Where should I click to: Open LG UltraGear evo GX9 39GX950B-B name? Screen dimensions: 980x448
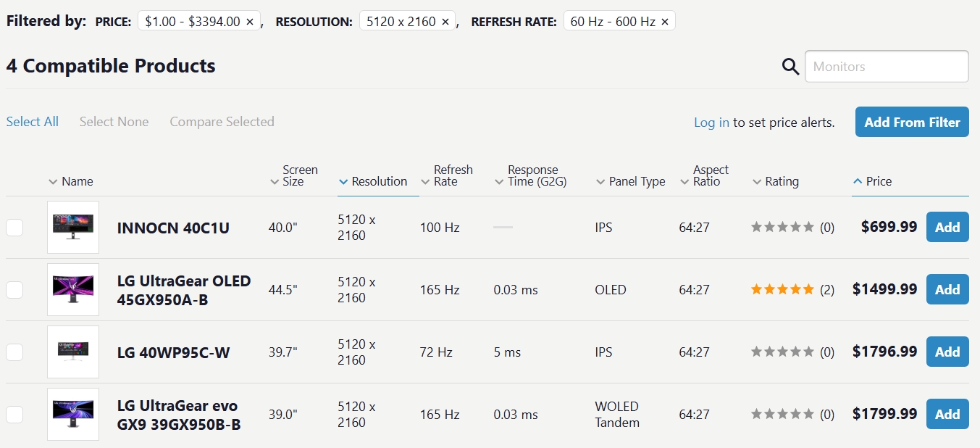(x=179, y=415)
